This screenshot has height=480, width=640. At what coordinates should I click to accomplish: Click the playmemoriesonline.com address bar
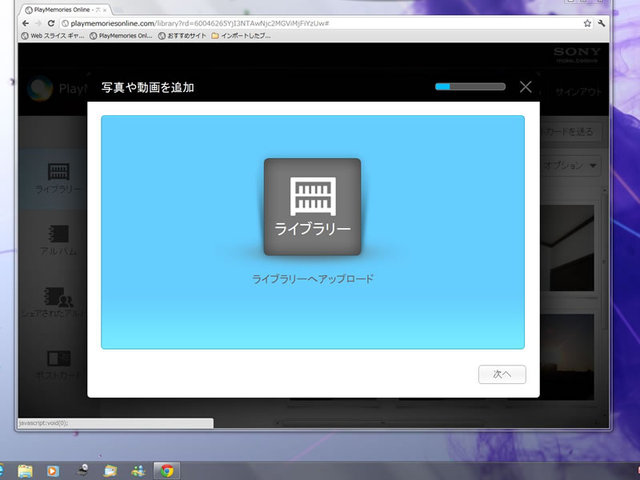coord(300,22)
